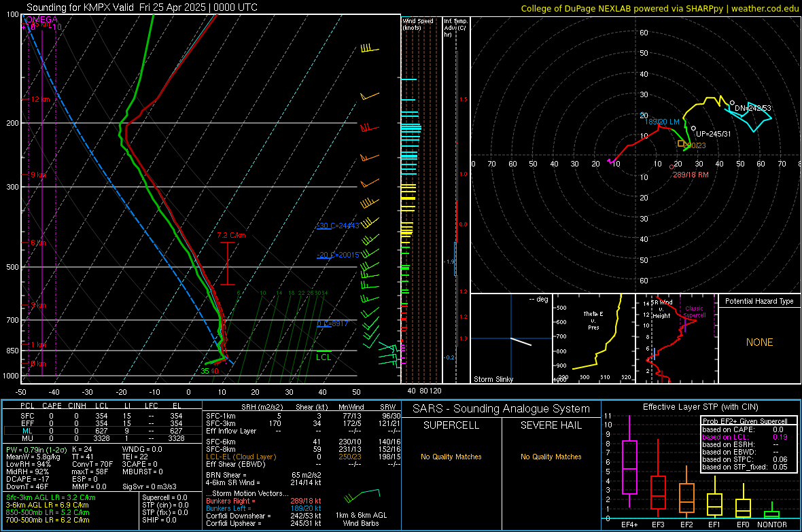Click the 289/18 RM storm motion label
802x532 pixels.
point(691,175)
